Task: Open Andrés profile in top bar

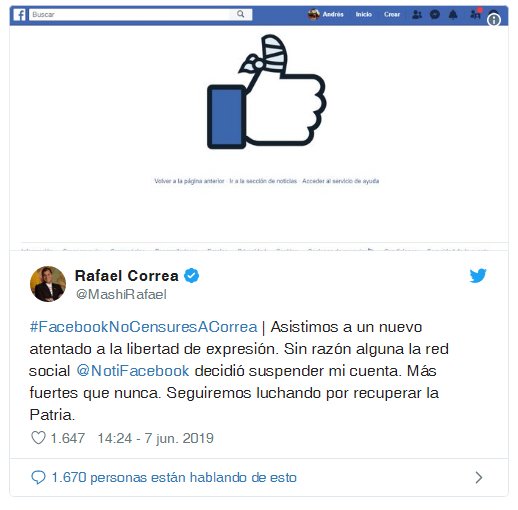Action: [x=325, y=14]
